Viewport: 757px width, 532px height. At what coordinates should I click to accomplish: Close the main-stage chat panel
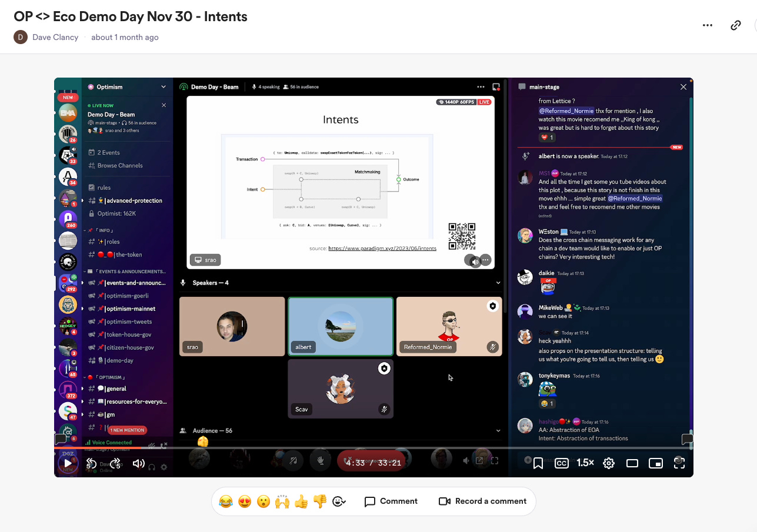click(x=683, y=87)
